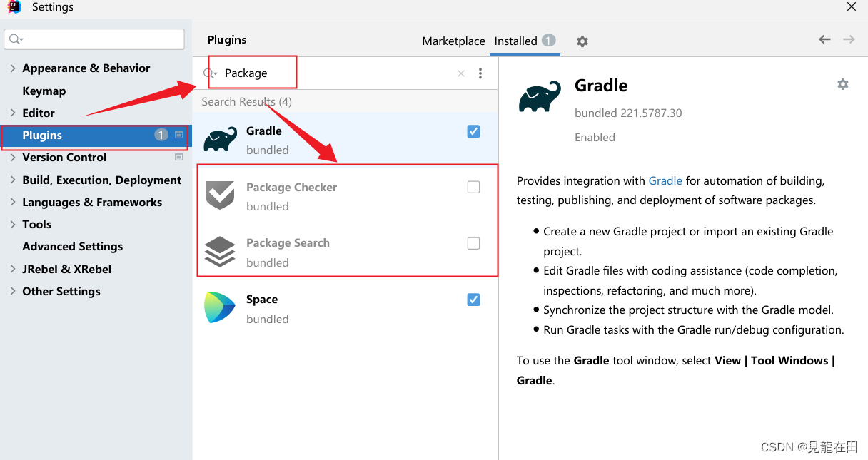
Task: Click the 'Search Results (4)' label
Action: tap(246, 102)
